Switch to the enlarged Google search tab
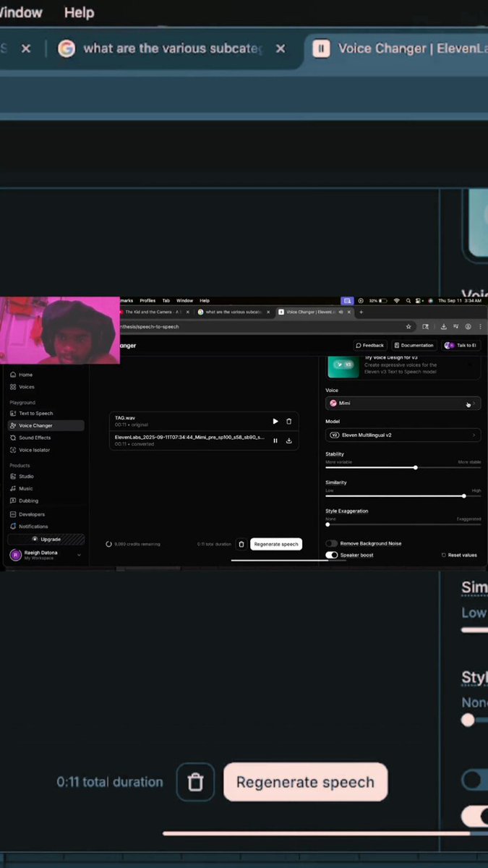Viewport: 488px width, 868px height. tap(172, 48)
